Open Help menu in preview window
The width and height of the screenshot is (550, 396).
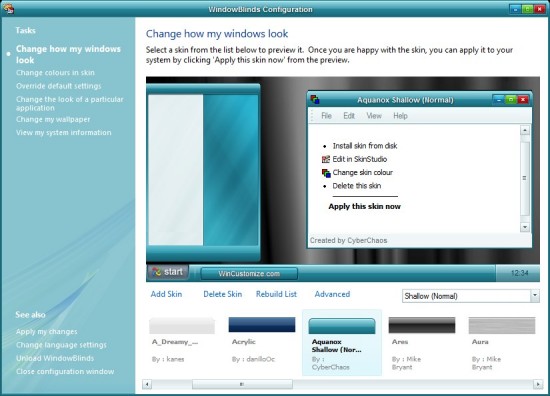pos(400,116)
